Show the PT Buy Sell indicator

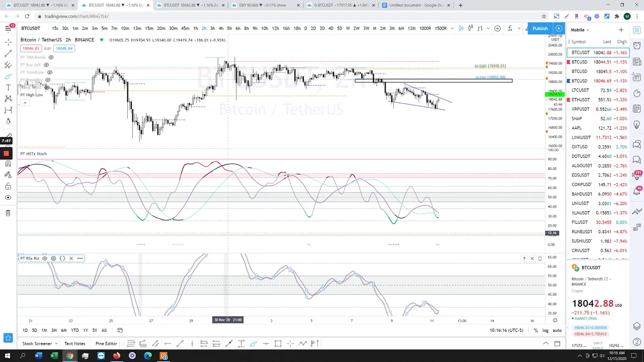46,65
